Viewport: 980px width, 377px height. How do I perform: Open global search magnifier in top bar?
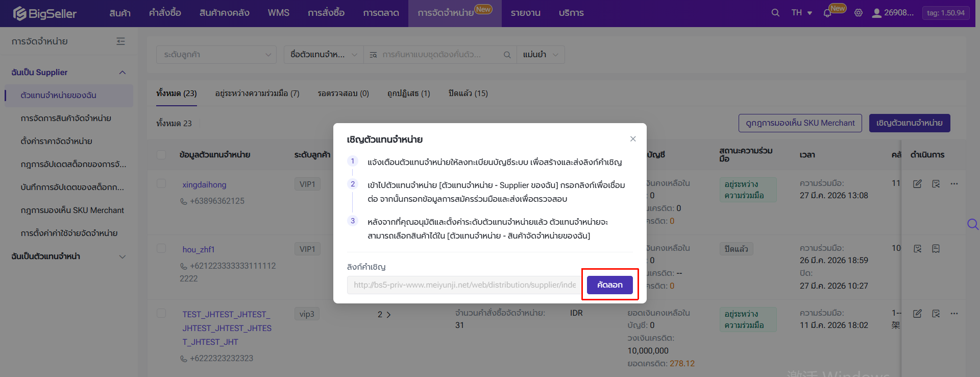point(775,13)
